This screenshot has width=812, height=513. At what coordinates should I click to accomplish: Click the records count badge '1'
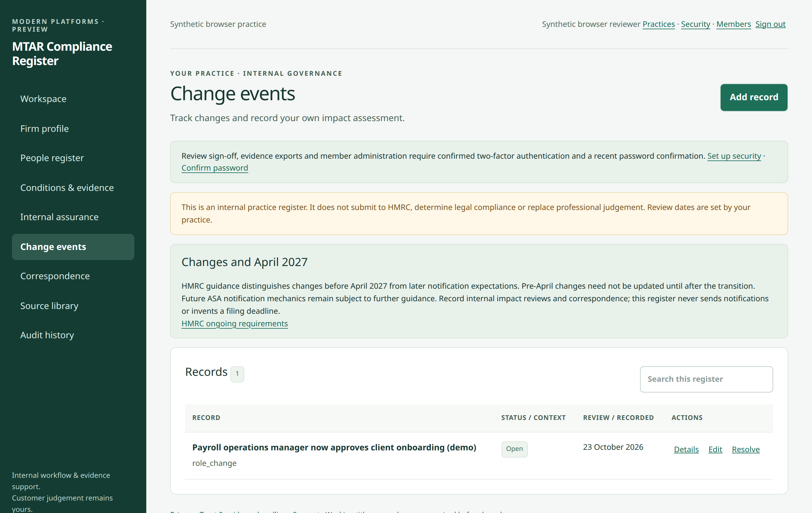(x=237, y=374)
